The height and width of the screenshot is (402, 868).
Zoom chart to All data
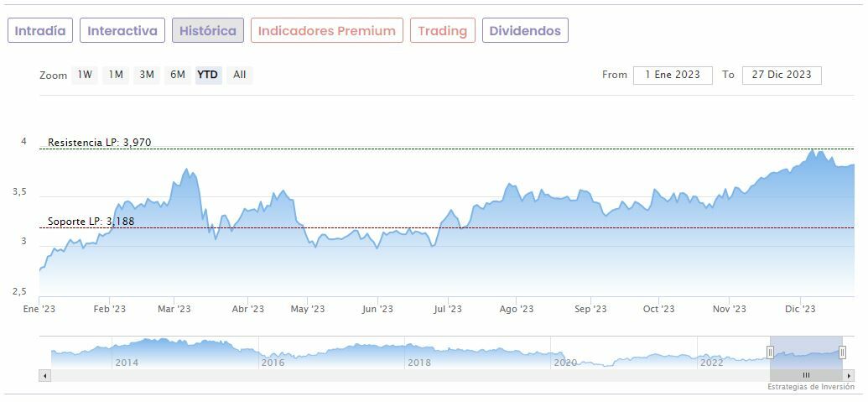[x=240, y=75]
